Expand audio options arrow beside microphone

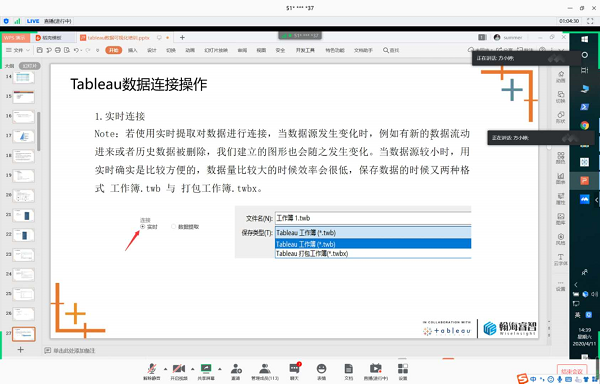tap(165, 369)
